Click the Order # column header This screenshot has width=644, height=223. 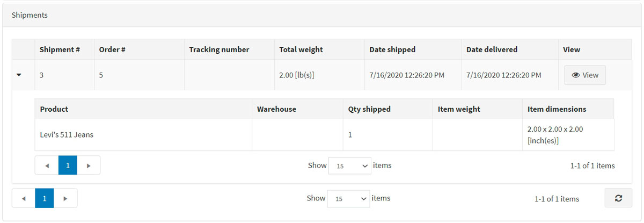112,49
